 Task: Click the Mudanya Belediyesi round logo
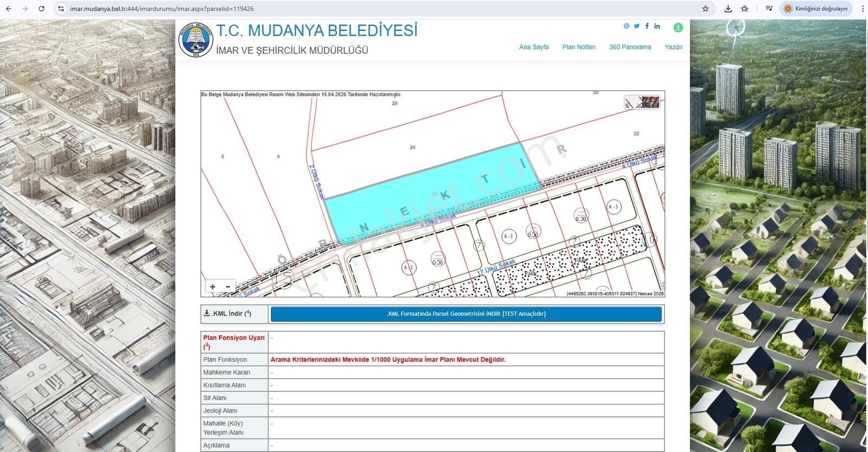click(x=195, y=40)
